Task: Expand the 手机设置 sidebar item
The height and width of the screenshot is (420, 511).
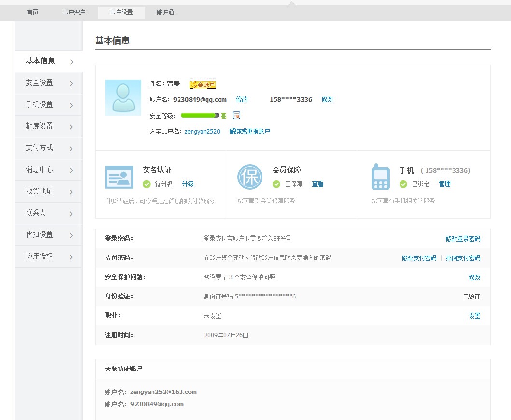Action: tap(49, 105)
